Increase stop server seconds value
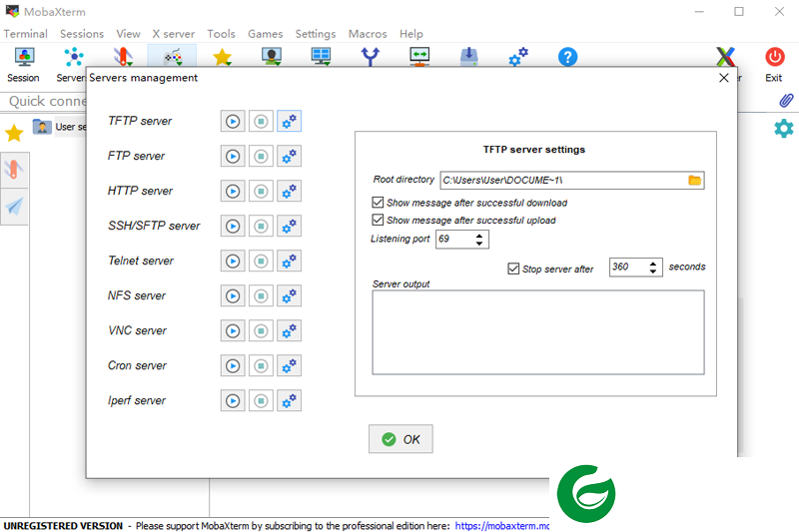The image size is (799, 532). click(653, 264)
